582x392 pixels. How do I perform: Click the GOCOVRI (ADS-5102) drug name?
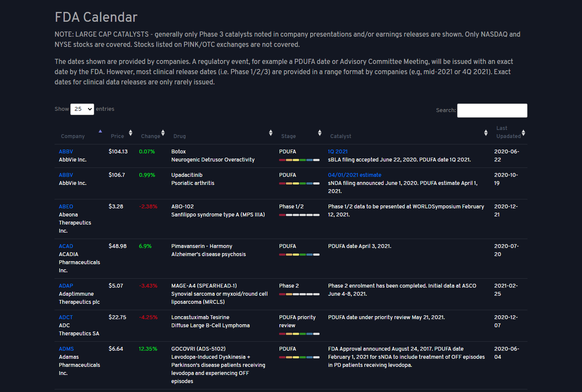pos(199,349)
